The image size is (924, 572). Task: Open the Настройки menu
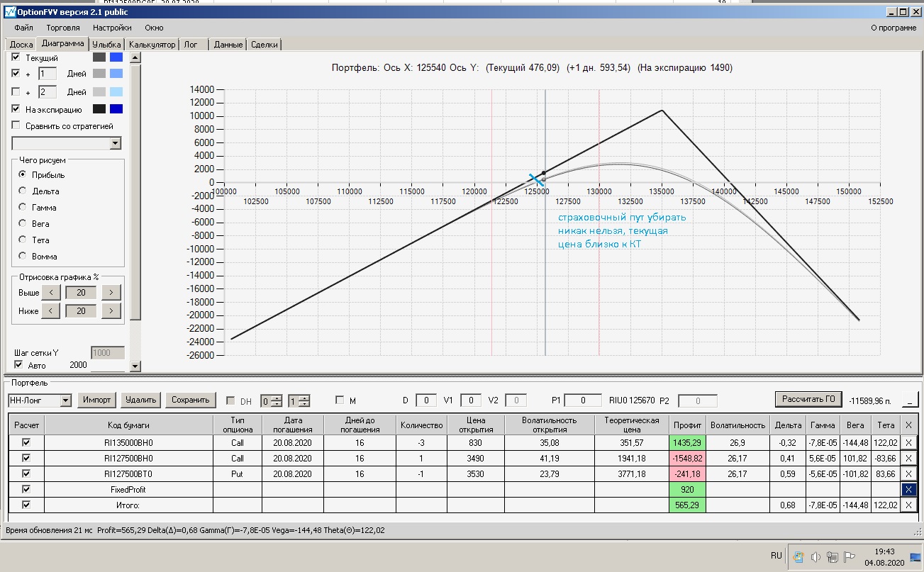(x=112, y=28)
